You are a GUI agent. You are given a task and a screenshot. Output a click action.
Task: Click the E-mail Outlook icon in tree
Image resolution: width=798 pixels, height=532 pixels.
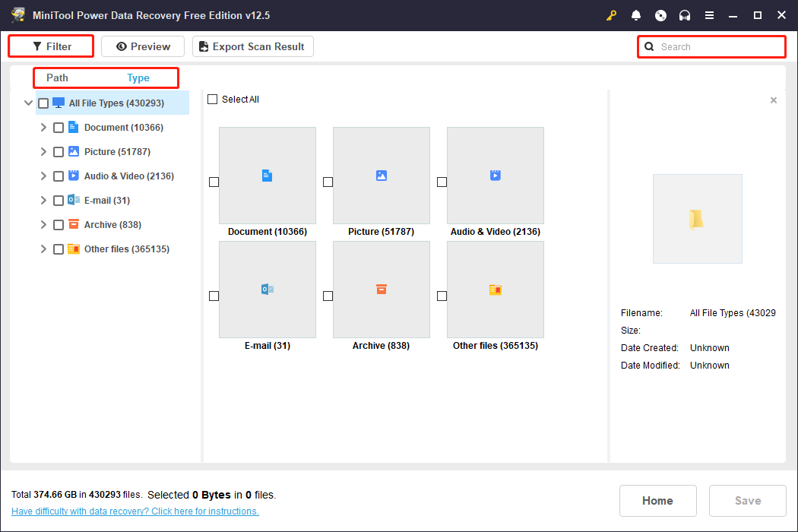point(74,201)
